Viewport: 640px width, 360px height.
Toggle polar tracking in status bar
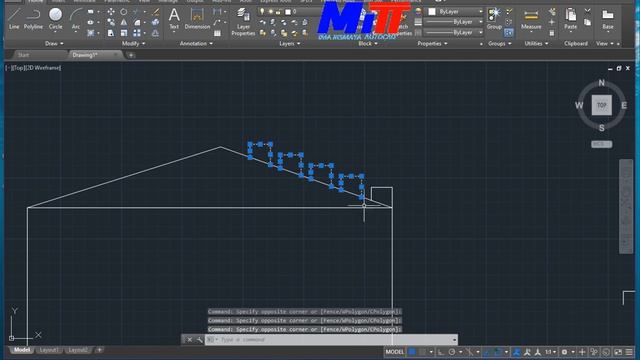click(452, 352)
